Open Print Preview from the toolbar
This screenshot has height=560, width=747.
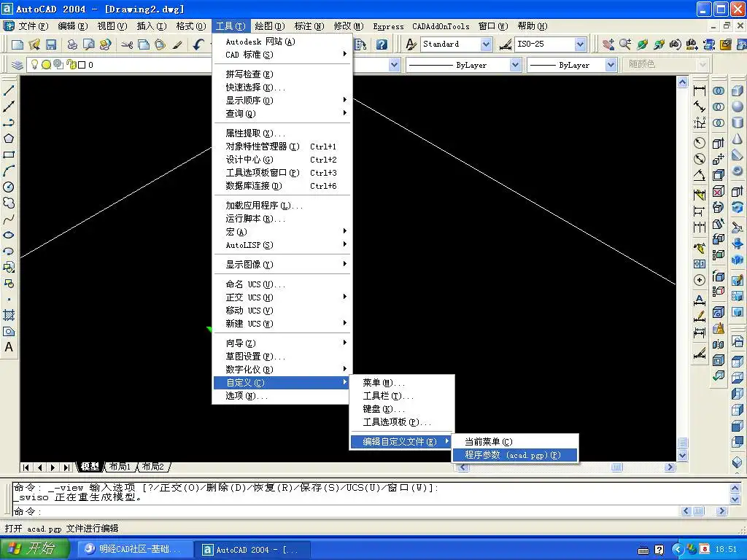pyautogui.click(x=88, y=44)
